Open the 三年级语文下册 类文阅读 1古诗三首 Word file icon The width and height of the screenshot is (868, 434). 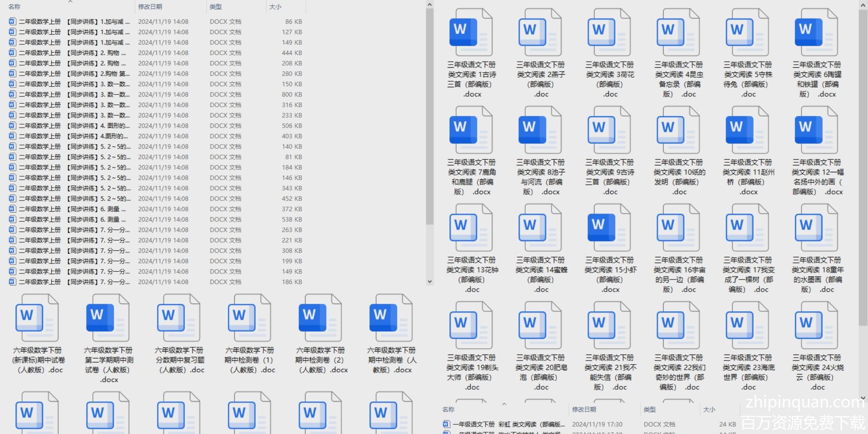click(x=471, y=33)
